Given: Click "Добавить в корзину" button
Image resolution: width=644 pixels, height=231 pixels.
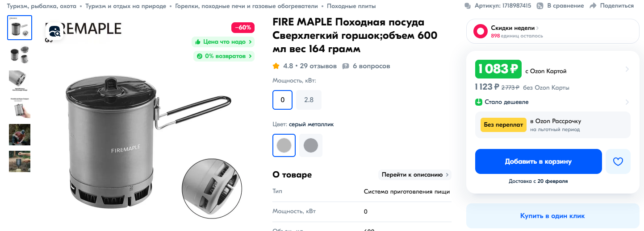Looking at the screenshot, I should (539, 161).
